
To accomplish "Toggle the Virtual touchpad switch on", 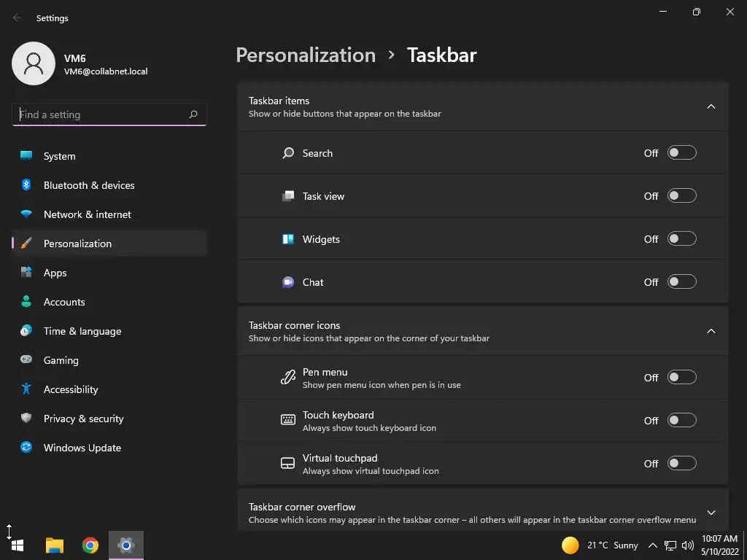I will coord(681,464).
